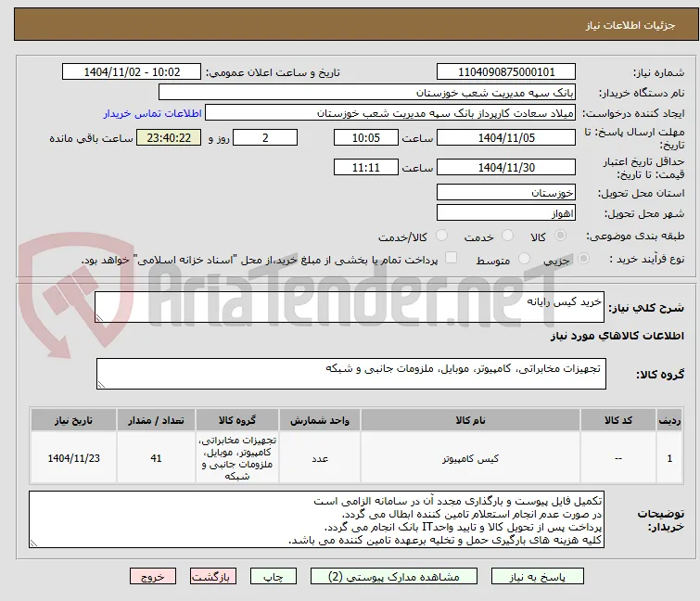Select the کالا/خدمت radio button
This screenshot has width=700, height=601.
tap(441, 236)
